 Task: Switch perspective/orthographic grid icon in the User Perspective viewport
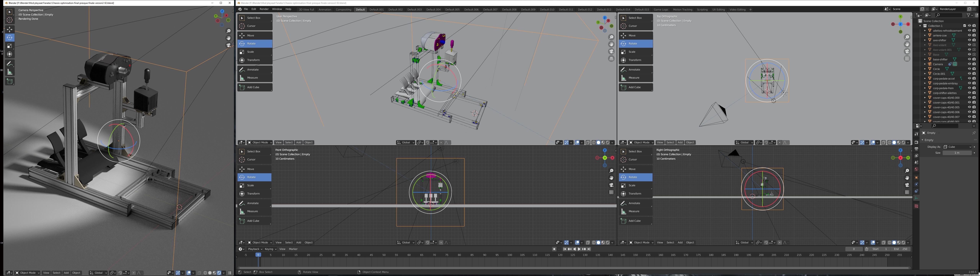[x=611, y=59]
